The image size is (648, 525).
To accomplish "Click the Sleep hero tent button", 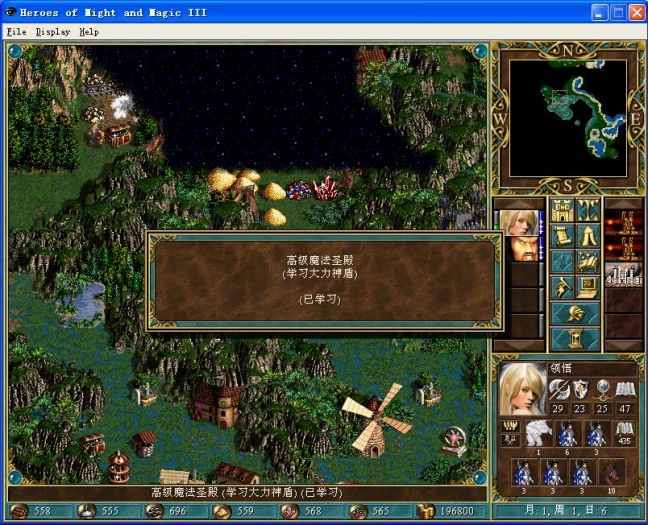I will tap(588, 237).
